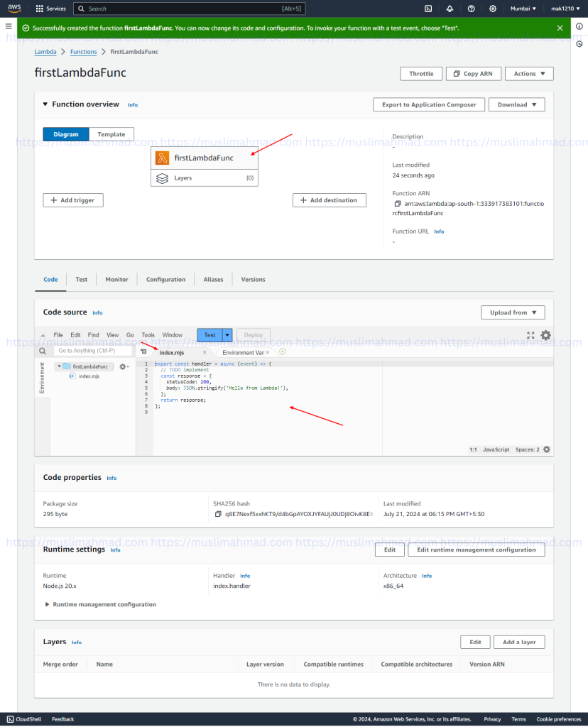Click the settings gear in the top navigation

tap(492, 9)
